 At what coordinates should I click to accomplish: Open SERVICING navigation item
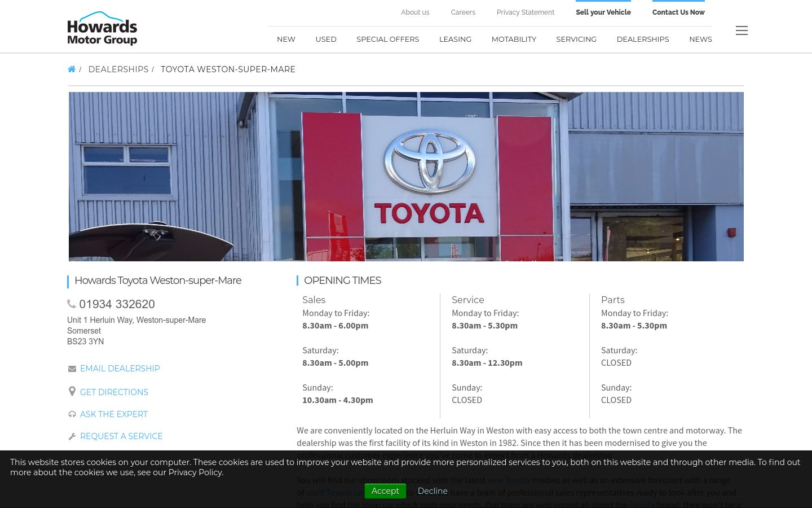click(x=576, y=39)
